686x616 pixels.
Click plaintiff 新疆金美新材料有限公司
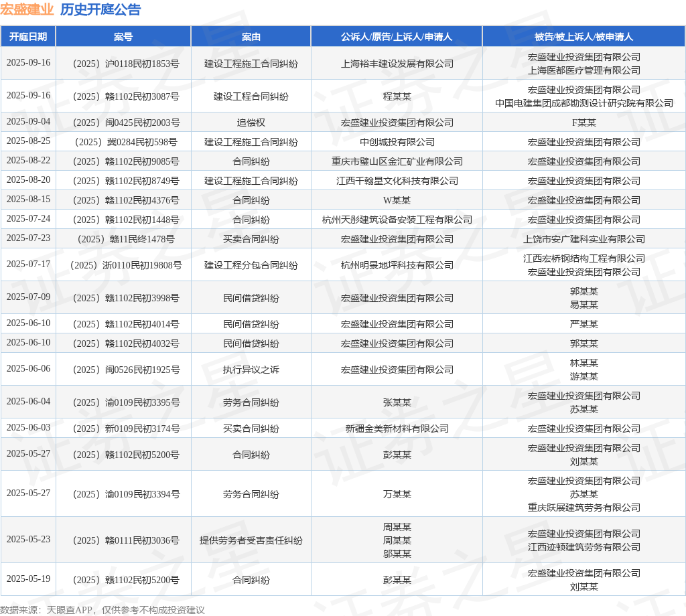(397, 429)
